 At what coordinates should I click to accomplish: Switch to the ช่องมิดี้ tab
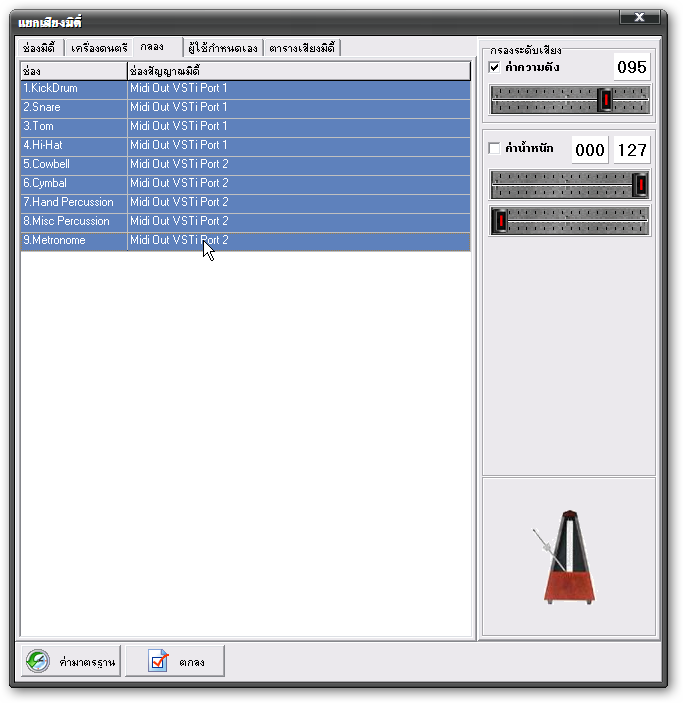pos(39,48)
